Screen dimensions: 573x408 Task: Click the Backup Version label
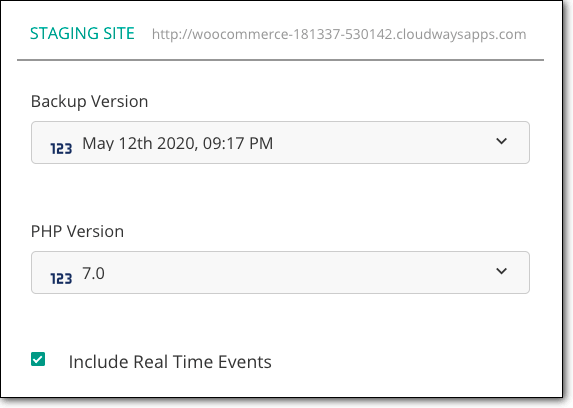90,101
